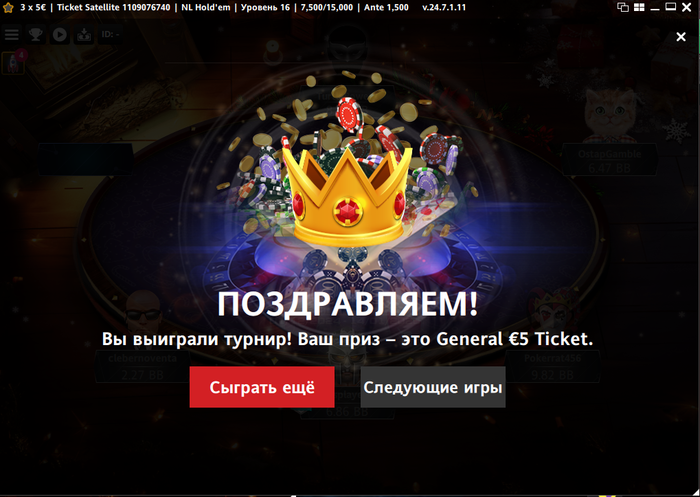Maximize the poker table window
The width and height of the screenshot is (700, 497).
click(x=671, y=7)
